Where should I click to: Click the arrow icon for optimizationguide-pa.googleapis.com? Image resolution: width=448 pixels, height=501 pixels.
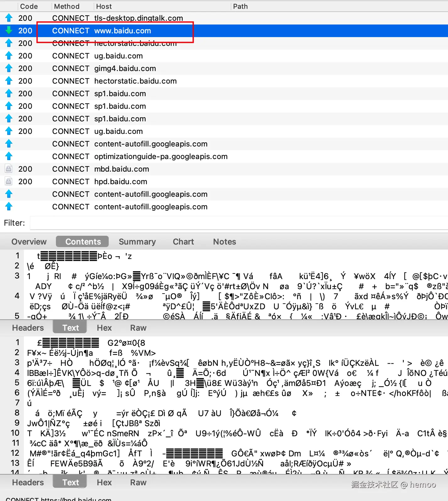tap(9, 156)
